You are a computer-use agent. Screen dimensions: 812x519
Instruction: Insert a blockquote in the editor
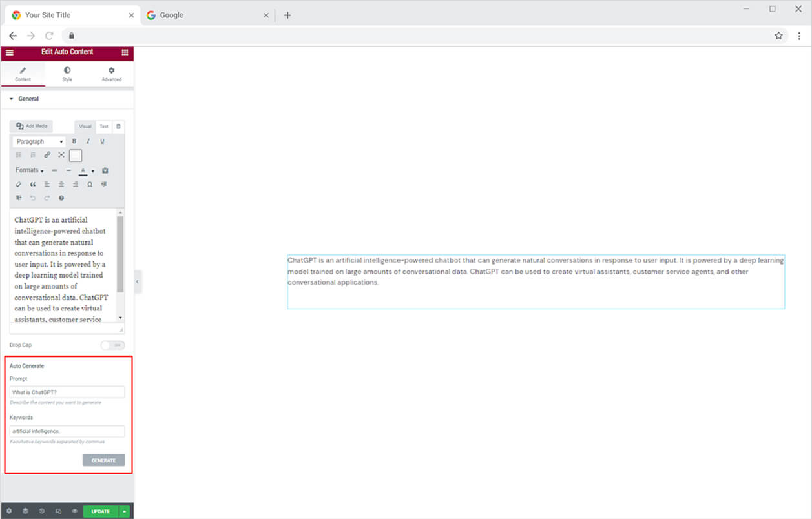click(x=33, y=185)
